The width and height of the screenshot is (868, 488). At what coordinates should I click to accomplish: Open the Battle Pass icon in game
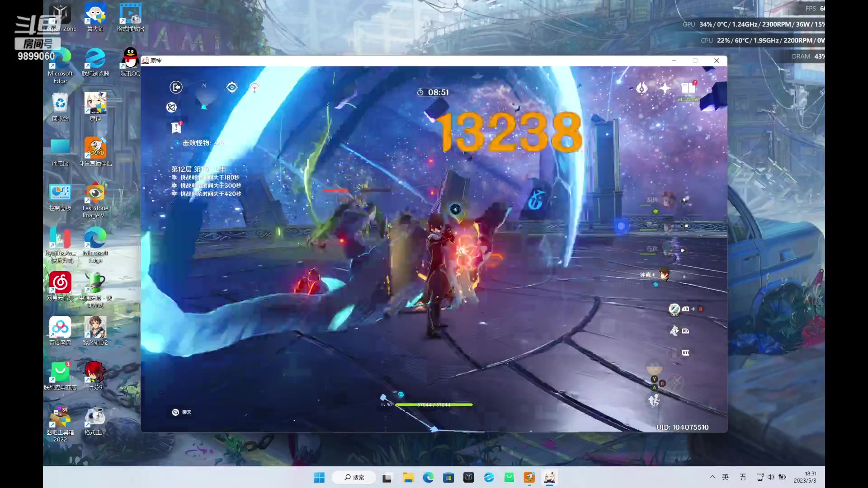click(x=642, y=88)
